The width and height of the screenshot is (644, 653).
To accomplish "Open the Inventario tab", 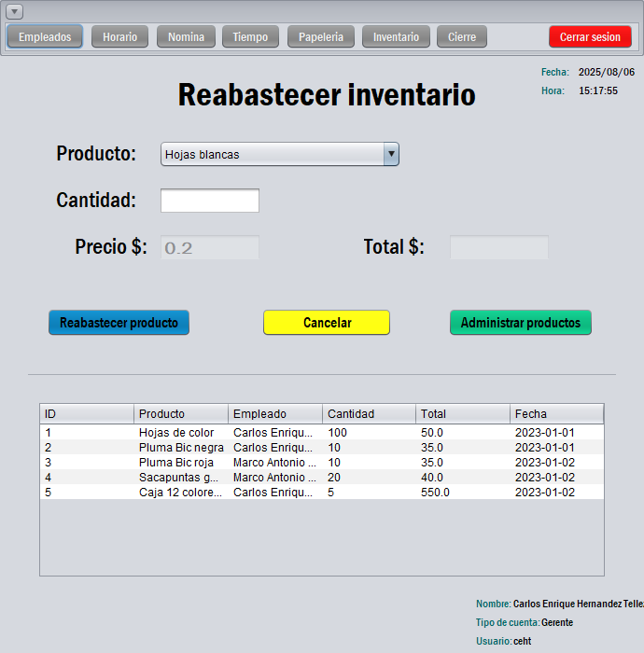I will [396, 36].
